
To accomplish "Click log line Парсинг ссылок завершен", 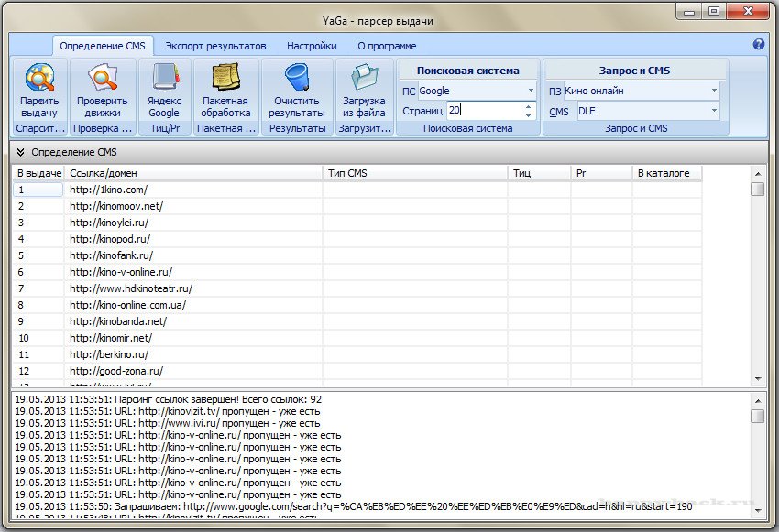I will click(169, 399).
